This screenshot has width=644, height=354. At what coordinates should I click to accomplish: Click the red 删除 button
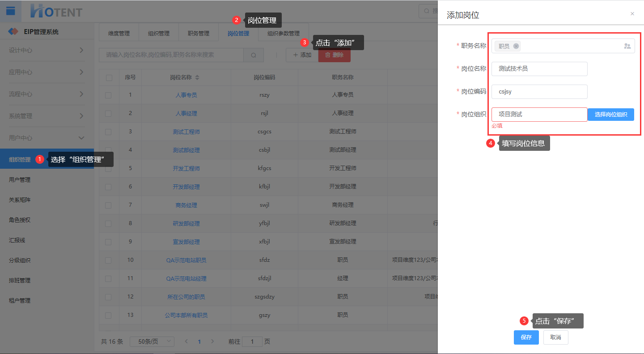point(335,55)
